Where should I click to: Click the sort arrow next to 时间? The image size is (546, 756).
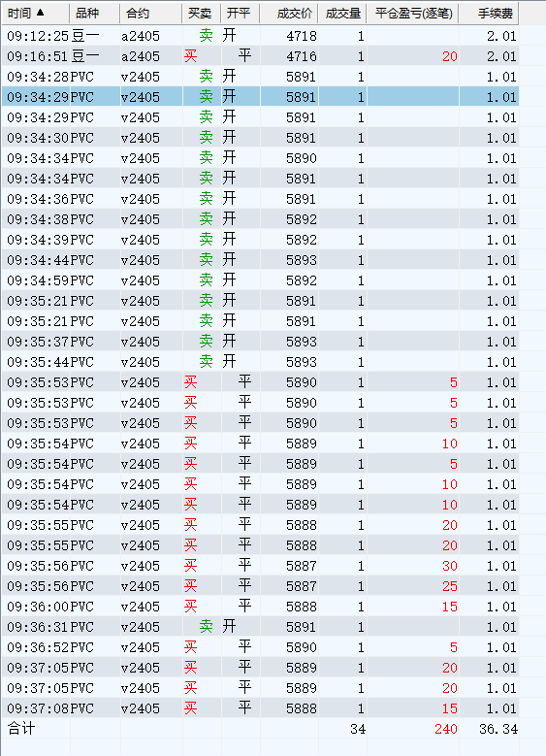pyautogui.click(x=40, y=13)
